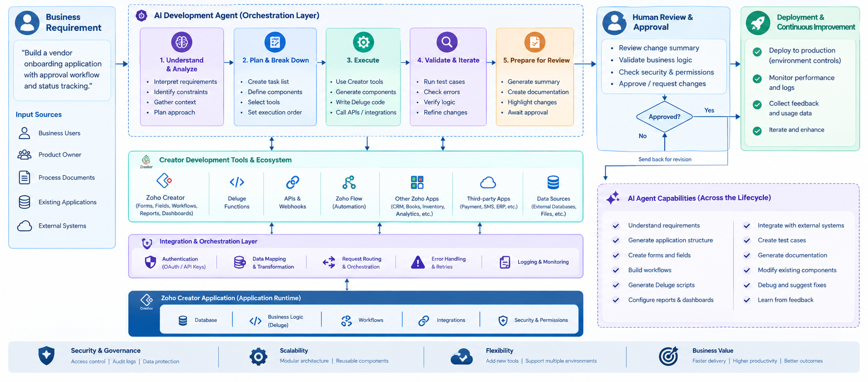The height and width of the screenshot is (382, 868).
Task: Click the Workflows icon in Application Runtime
Action: coord(346,321)
